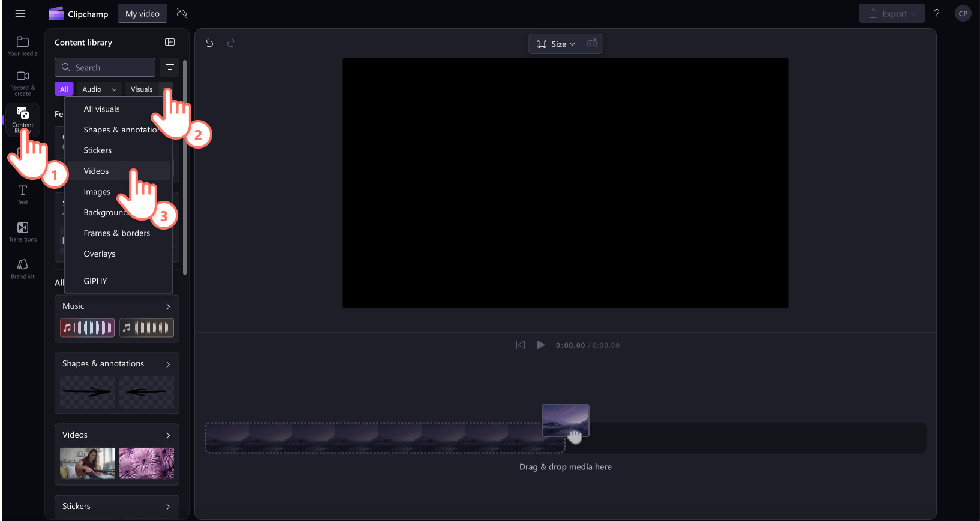This screenshot has height=521, width=980.
Task: Select the Visuals filter chip
Action: click(142, 89)
